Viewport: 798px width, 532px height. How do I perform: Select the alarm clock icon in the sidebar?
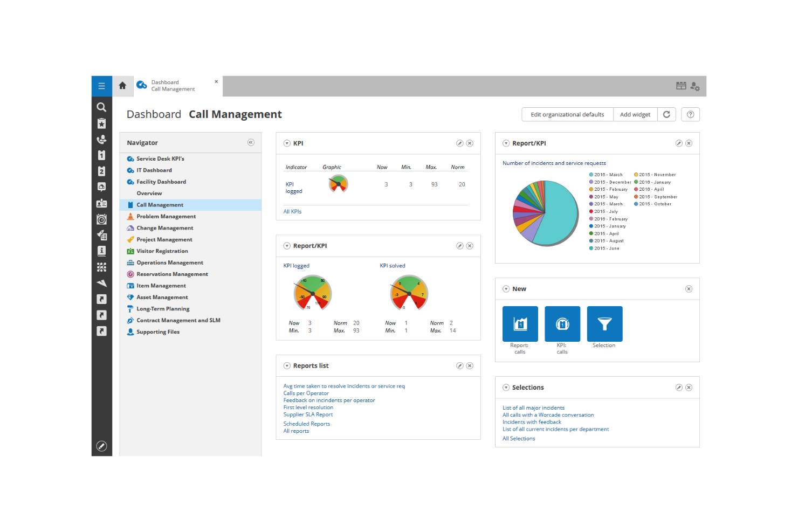click(101, 219)
